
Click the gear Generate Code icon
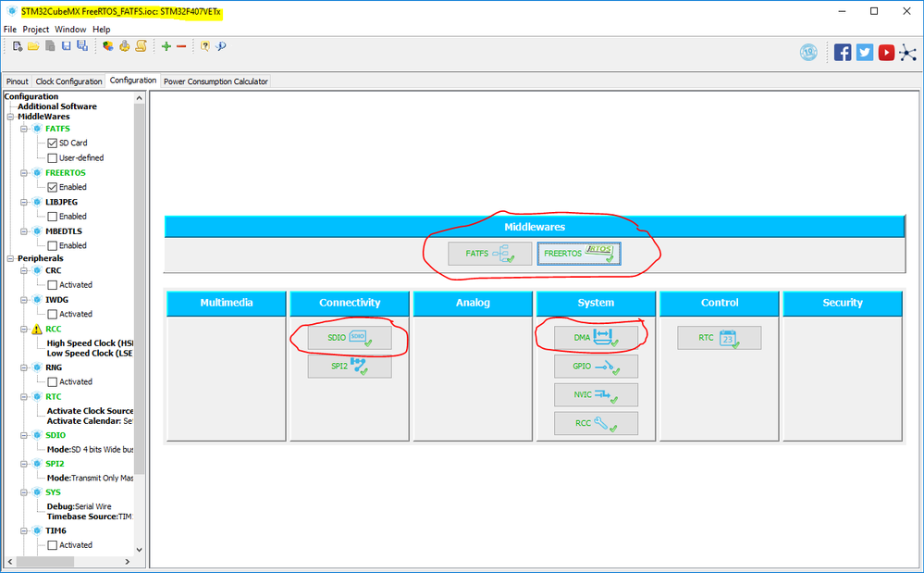(124, 46)
